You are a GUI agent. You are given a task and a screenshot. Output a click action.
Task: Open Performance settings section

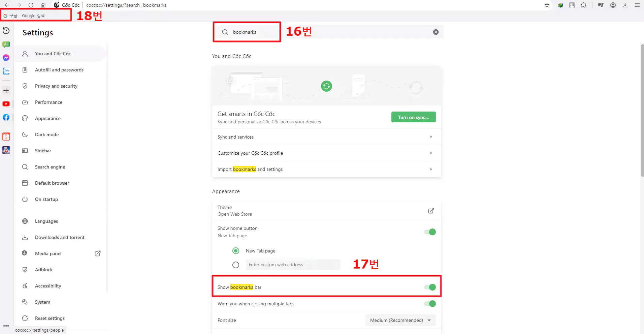pyautogui.click(x=61, y=102)
